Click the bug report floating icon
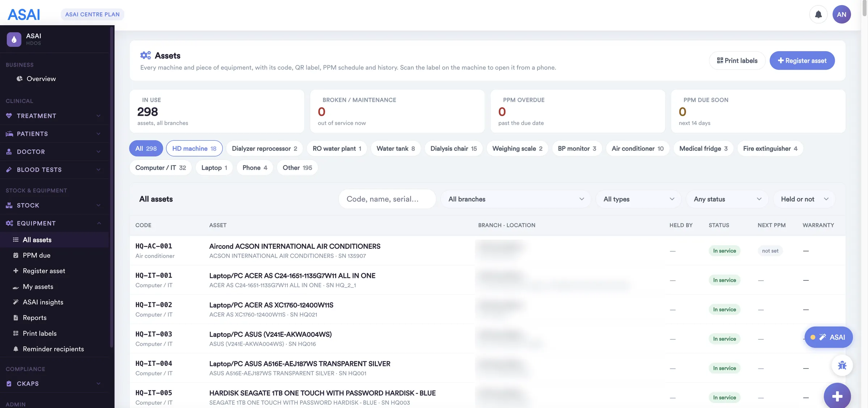868x408 pixels. [x=842, y=365]
